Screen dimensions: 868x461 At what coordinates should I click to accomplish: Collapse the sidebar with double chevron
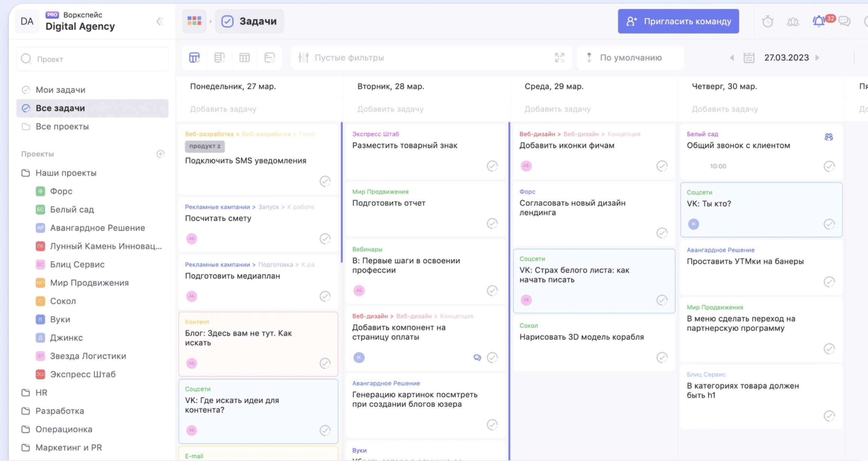160,21
